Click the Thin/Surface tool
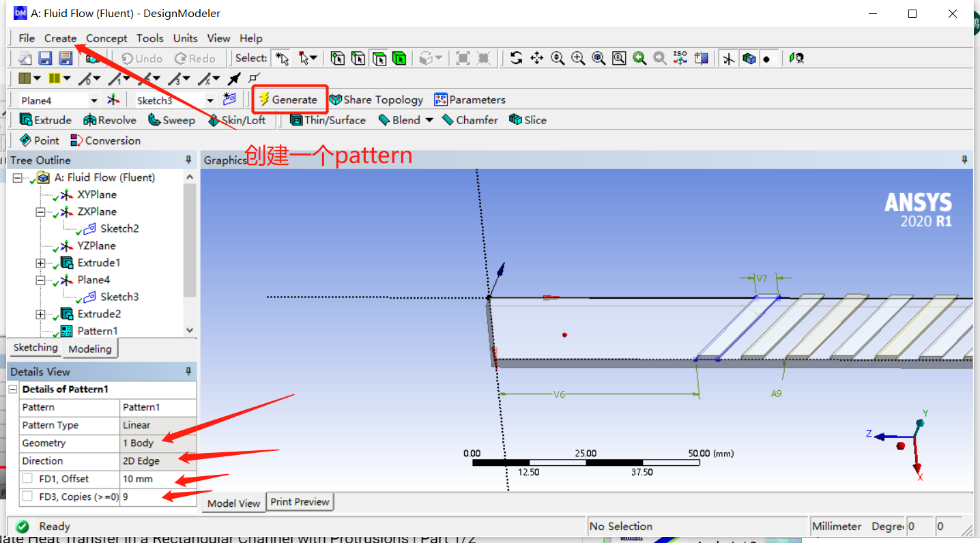 pos(328,120)
